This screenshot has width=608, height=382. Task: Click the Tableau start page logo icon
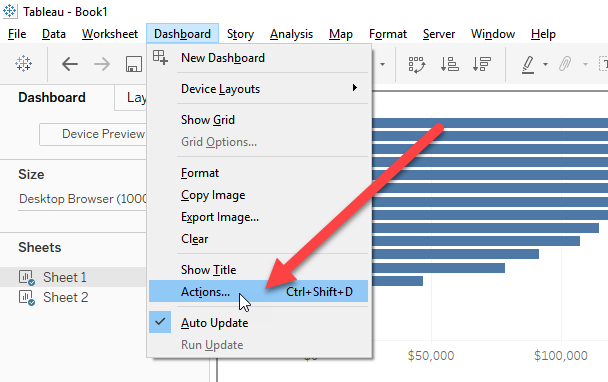[x=24, y=64]
